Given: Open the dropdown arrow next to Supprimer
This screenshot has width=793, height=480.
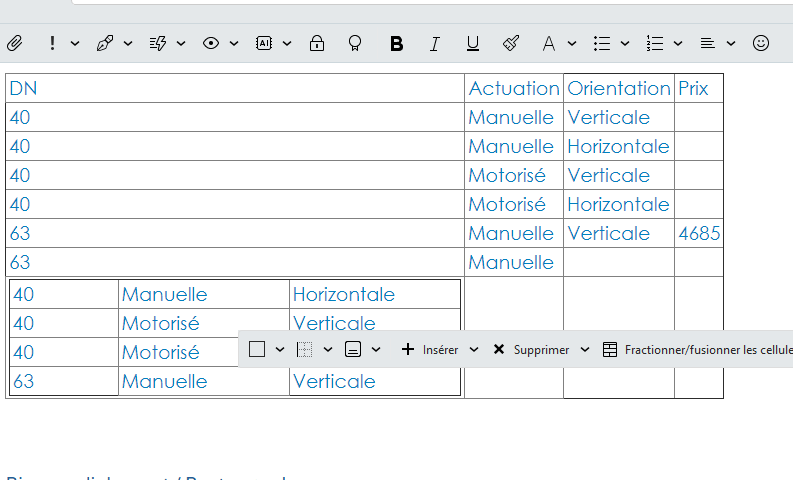Looking at the screenshot, I should (585, 350).
